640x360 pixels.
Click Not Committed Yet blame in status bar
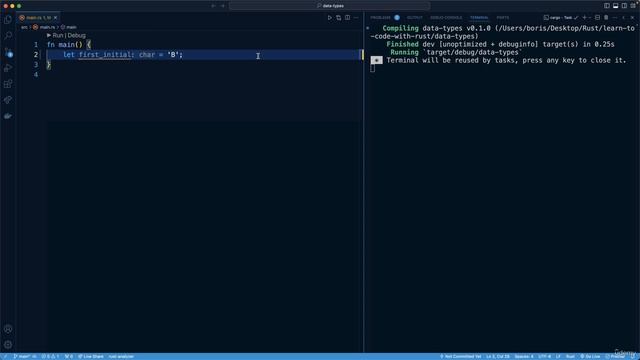(460, 356)
